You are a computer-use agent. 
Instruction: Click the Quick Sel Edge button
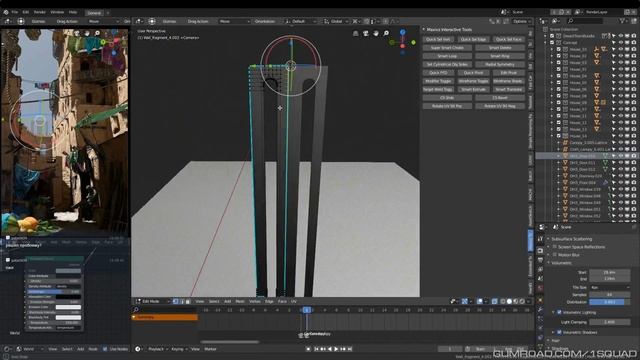tap(473, 40)
